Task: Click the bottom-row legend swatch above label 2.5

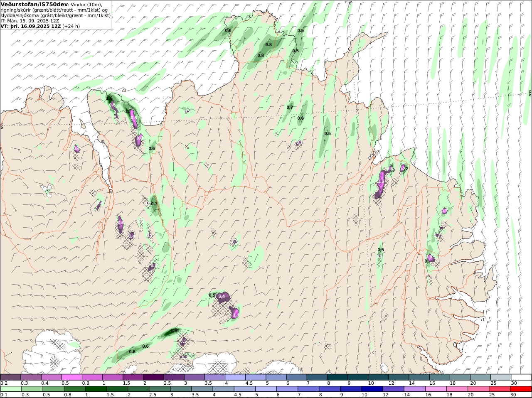Action: tap(160, 389)
